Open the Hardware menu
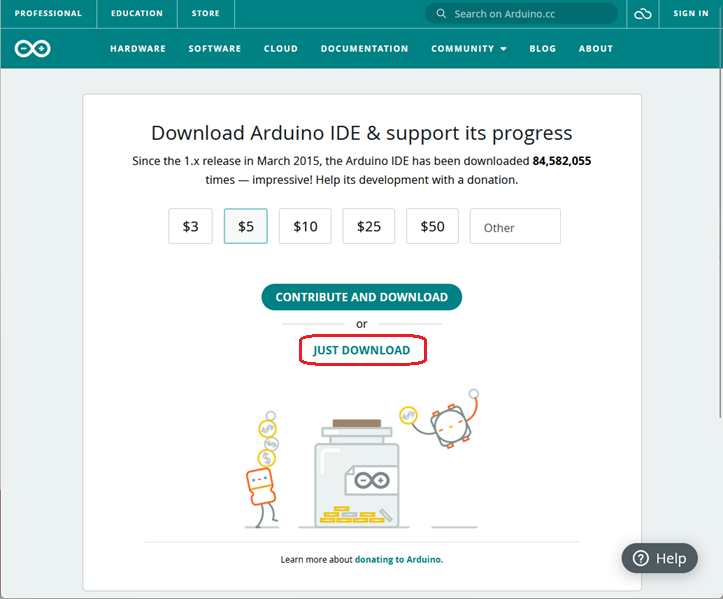The height and width of the screenshot is (599, 723). point(137,49)
